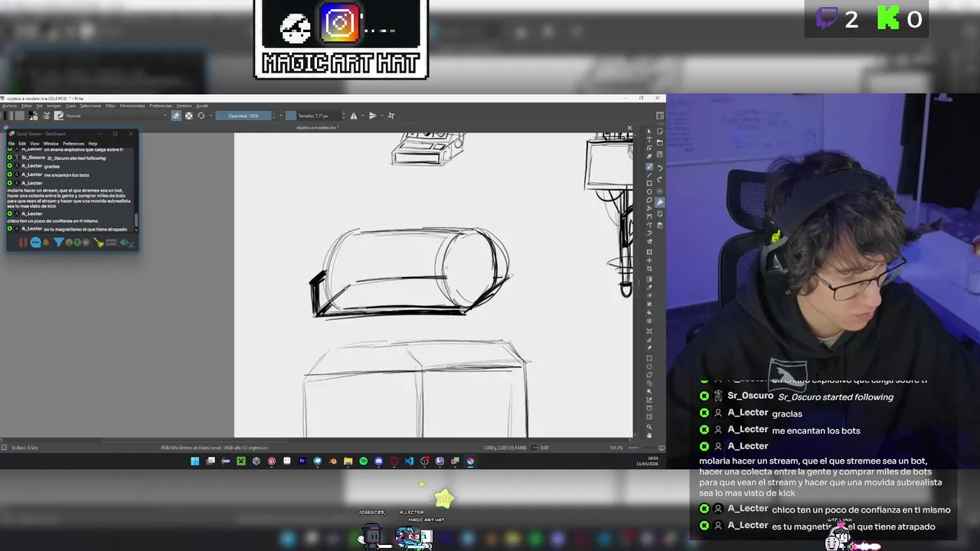This screenshot has height=551, width=980.
Task: Open Krita Filtro menu
Action: pyautogui.click(x=110, y=106)
